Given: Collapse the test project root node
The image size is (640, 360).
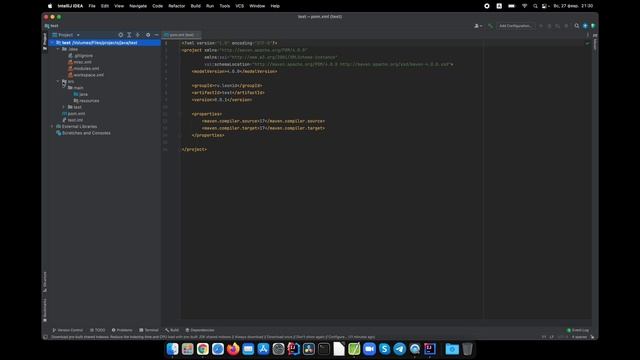Looking at the screenshot, I should coord(52,43).
